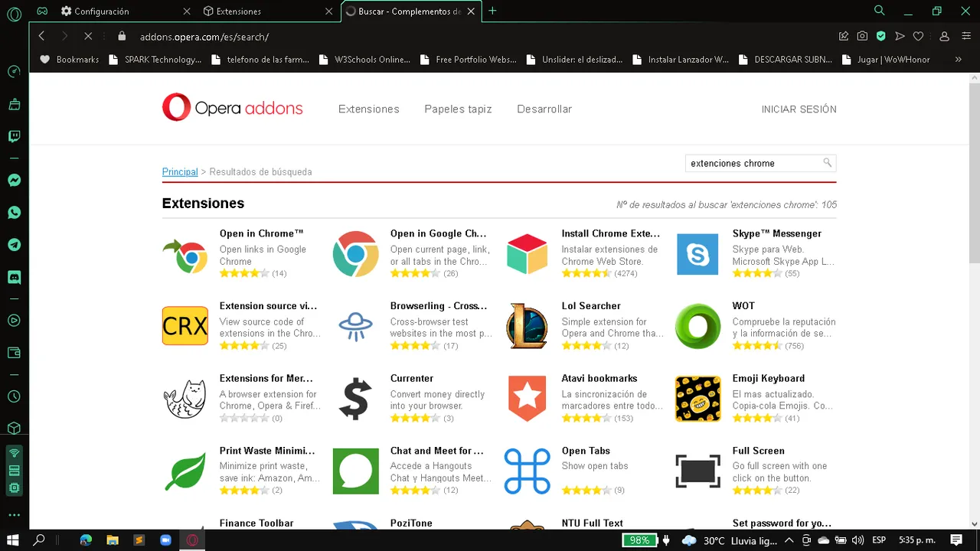This screenshot has height=551, width=980.
Task: Open the Bookmarks folder in bookmarks bar
Action: [x=69, y=59]
